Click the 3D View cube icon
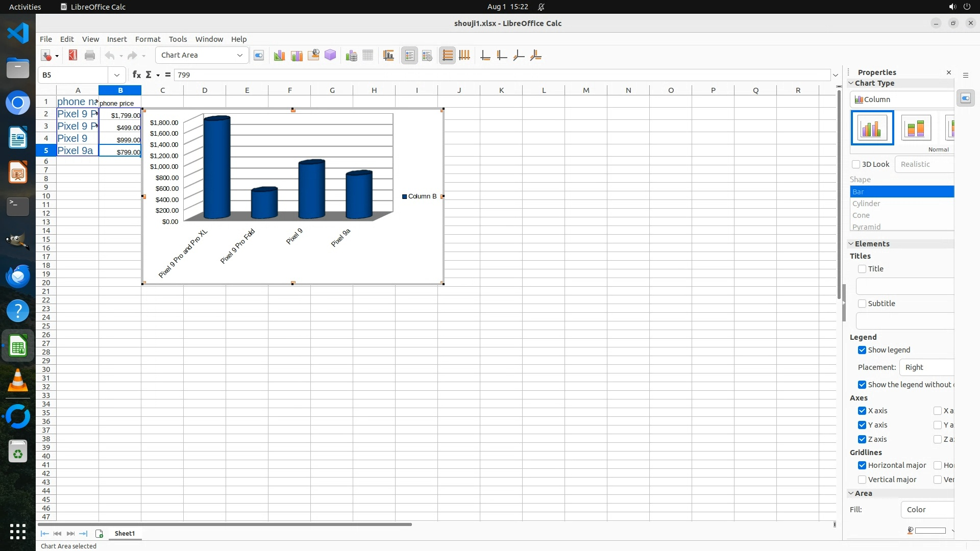 330,55
